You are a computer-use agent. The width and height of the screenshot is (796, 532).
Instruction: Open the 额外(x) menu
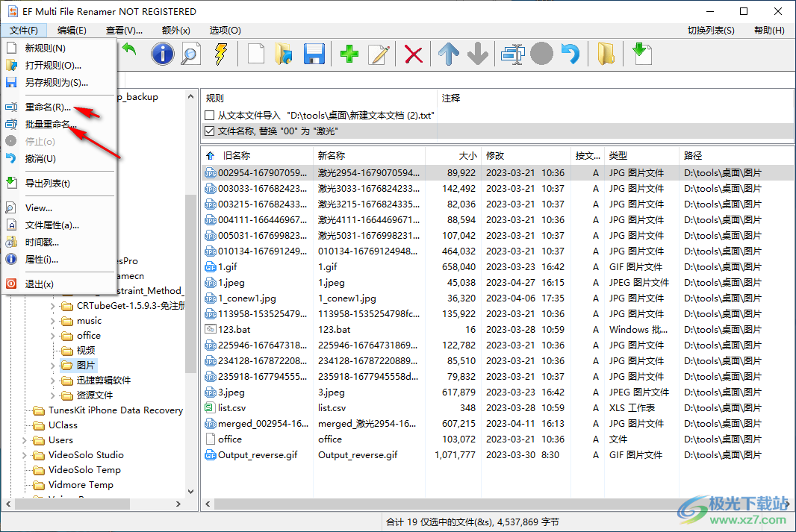[x=175, y=31]
